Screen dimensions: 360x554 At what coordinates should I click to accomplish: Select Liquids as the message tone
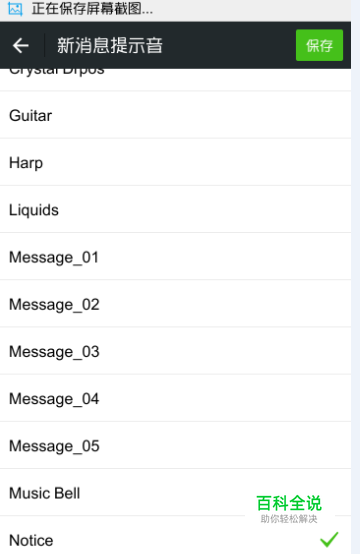(x=175, y=210)
